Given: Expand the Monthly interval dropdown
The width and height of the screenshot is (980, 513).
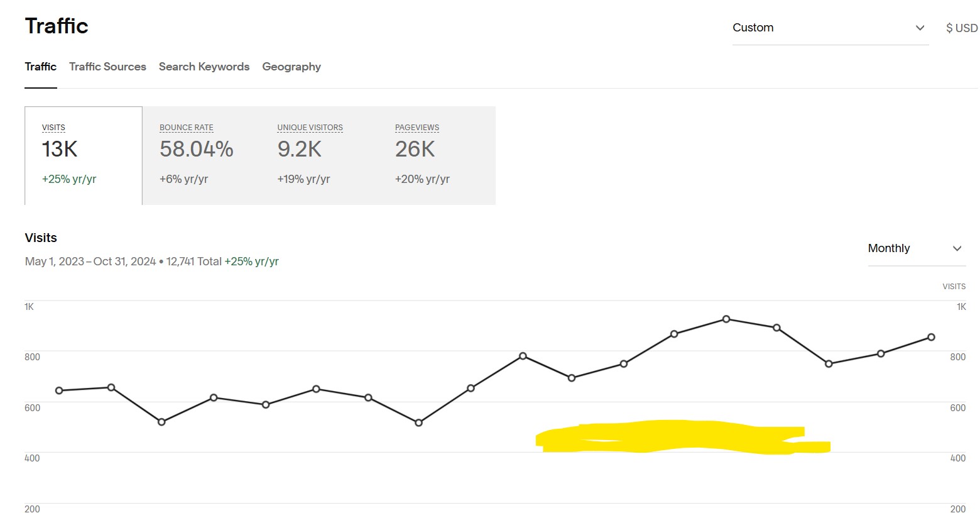Looking at the screenshot, I should tap(916, 248).
